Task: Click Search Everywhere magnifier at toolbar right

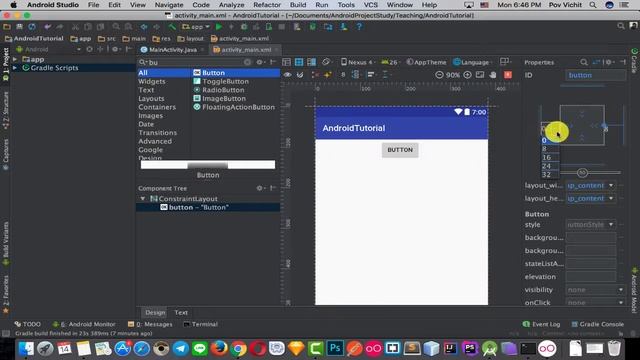Action: pos(621,26)
